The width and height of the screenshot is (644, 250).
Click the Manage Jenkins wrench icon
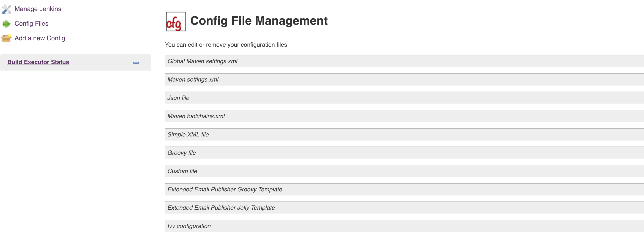6,9
